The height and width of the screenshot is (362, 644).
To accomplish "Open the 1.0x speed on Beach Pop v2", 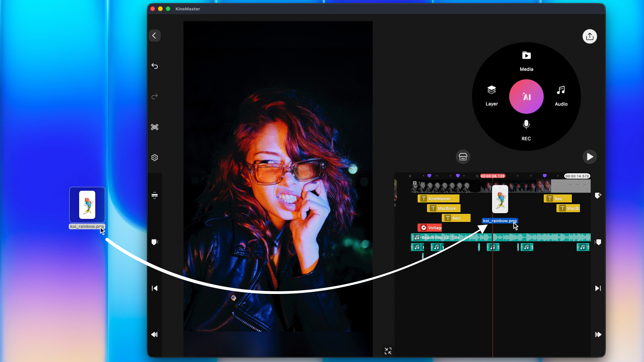I will (x=455, y=237).
